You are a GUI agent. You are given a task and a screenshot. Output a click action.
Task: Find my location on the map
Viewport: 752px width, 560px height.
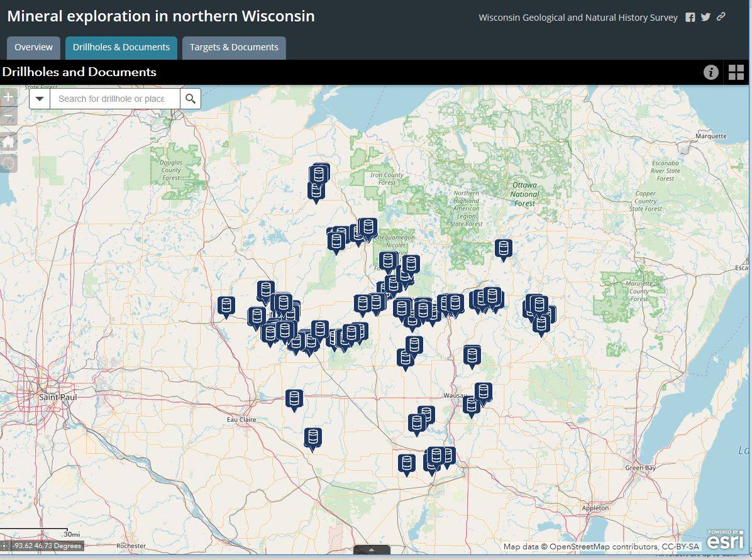pyautogui.click(x=9, y=163)
